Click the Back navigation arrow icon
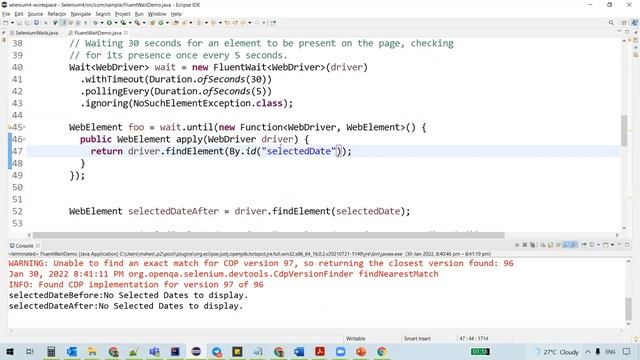Viewport: 640px width, 360px height. pos(243,22)
